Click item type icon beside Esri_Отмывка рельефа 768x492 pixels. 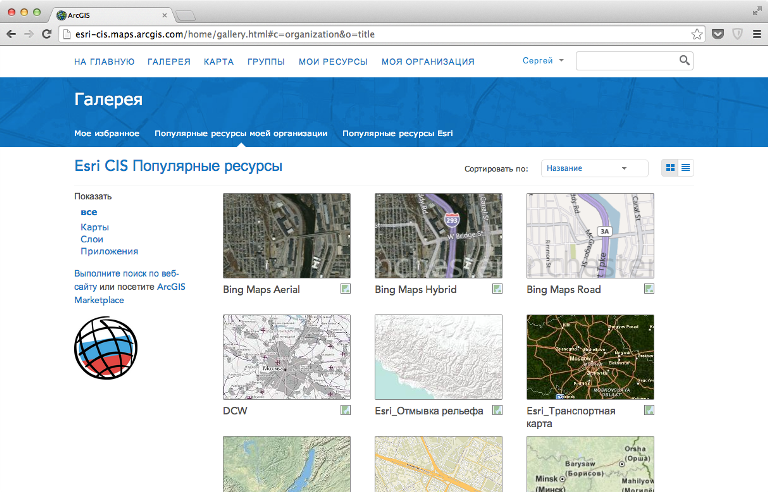[x=497, y=410]
